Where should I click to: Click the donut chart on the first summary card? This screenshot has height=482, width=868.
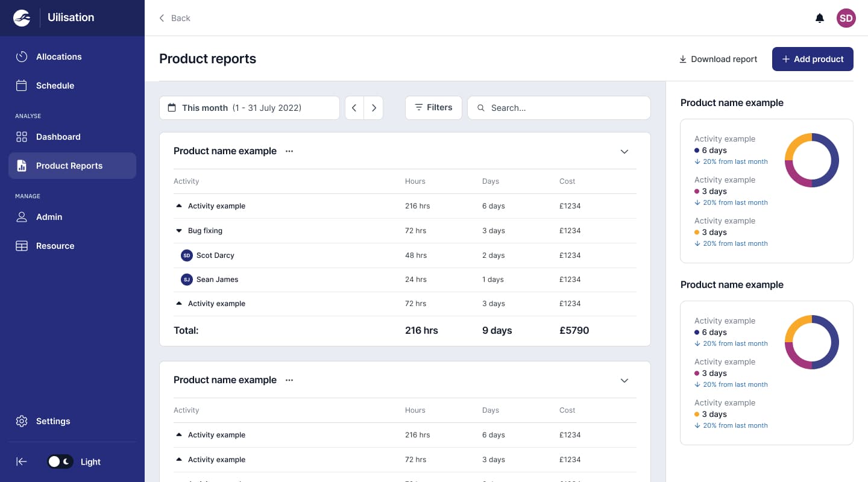point(812,160)
